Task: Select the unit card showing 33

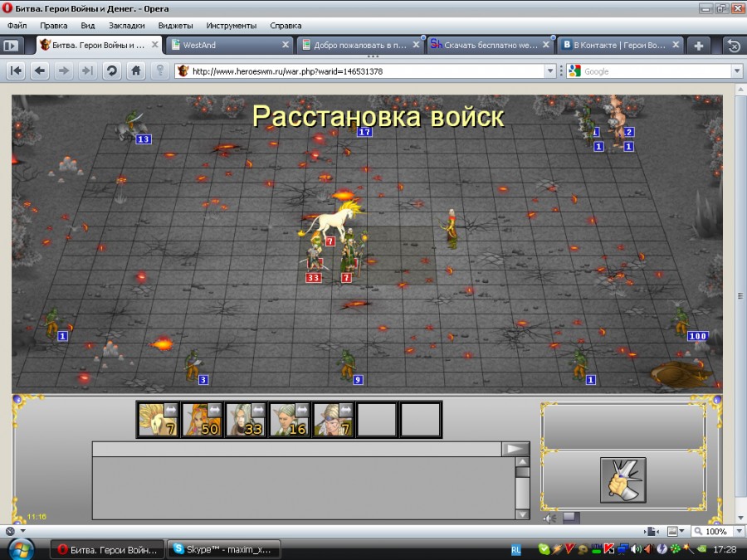Action: [x=246, y=420]
